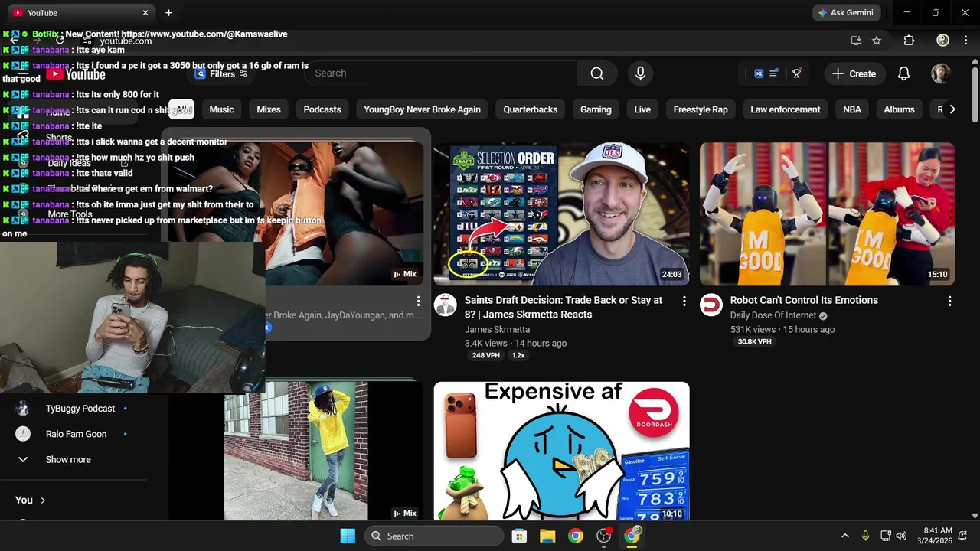The width and height of the screenshot is (980, 551).
Task: Open the Chrome three-dot menu
Action: pyautogui.click(x=966, y=41)
